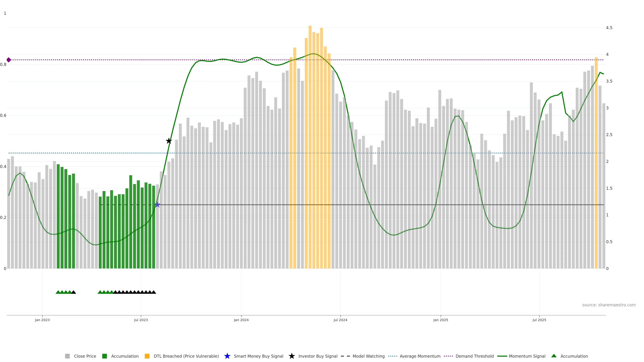This screenshot has height=362, width=644.
Task: Toggle the Momentum Signal legend entry
Action: point(527,356)
